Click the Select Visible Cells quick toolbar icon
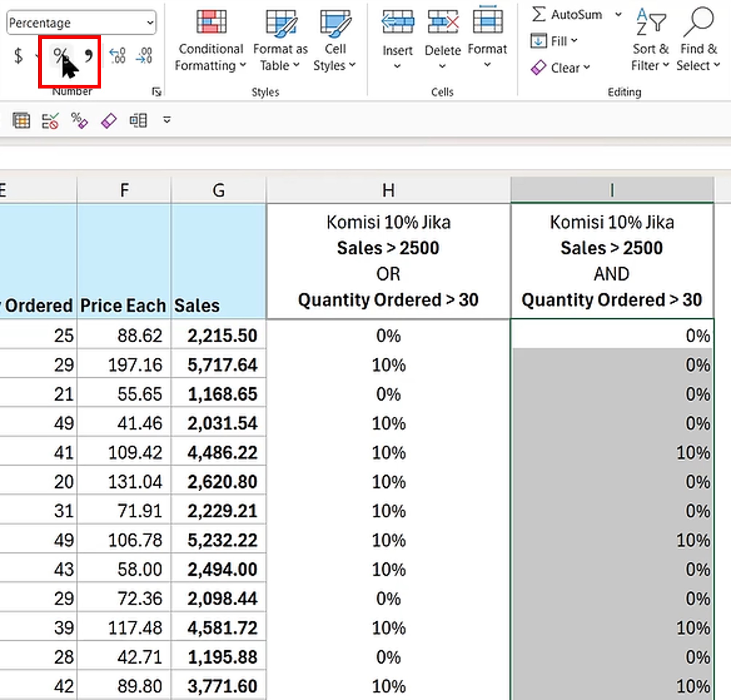This screenshot has height=700, width=731. coord(21,121)
